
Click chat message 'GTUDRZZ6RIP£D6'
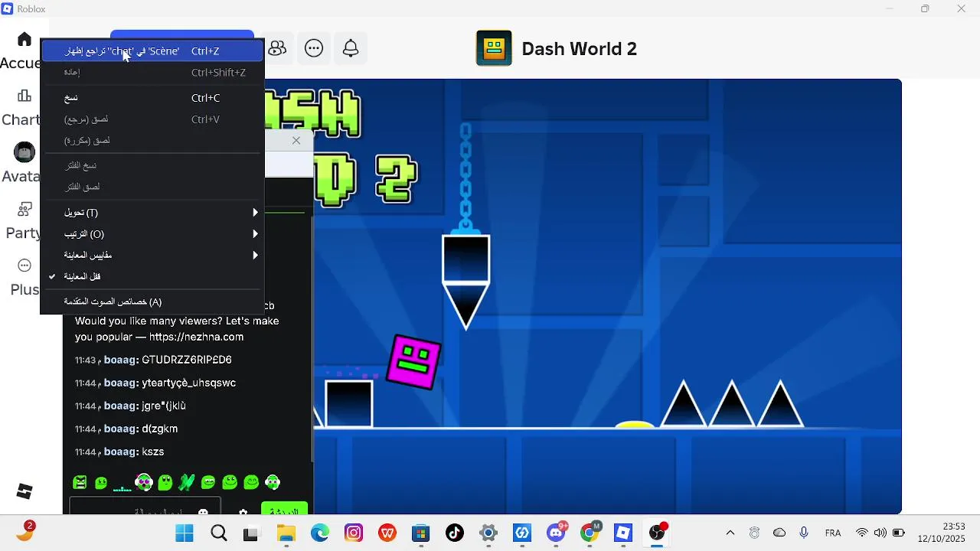(187, 360)
